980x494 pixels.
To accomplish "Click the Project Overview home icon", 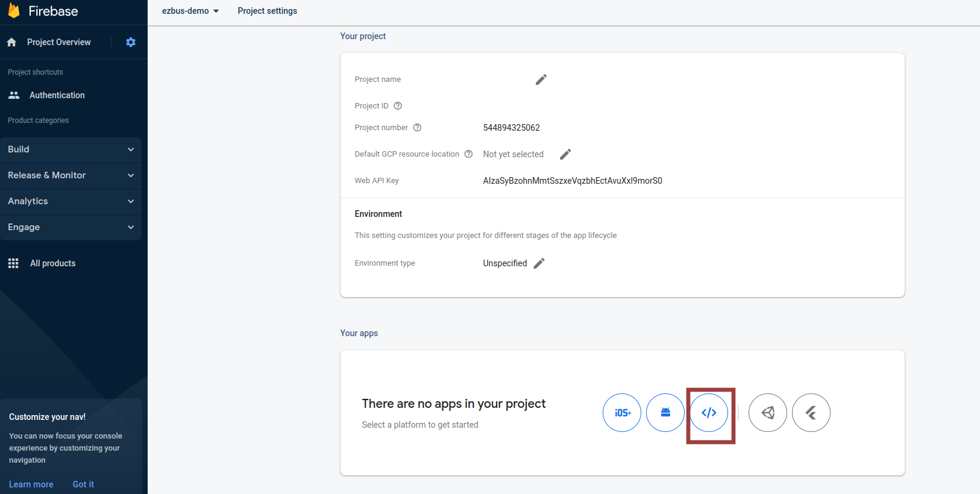I will [11, 42].
